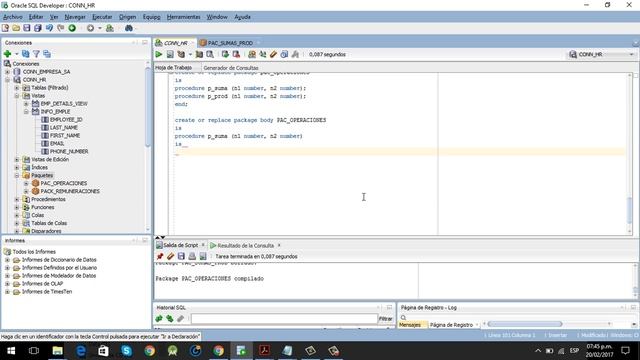Click the green plus New Connection icon
640x360 pixels.
click(7, 54)
